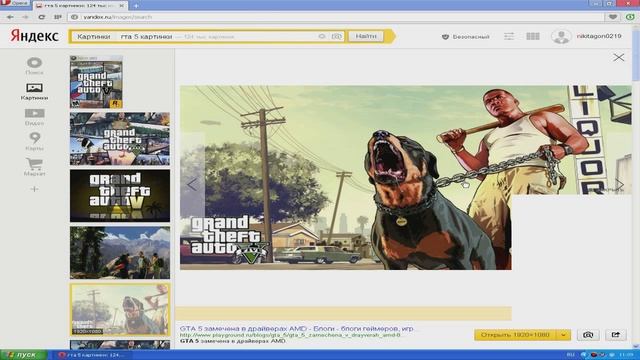Open the user avatar profile menu

click(x=561, y=36)
